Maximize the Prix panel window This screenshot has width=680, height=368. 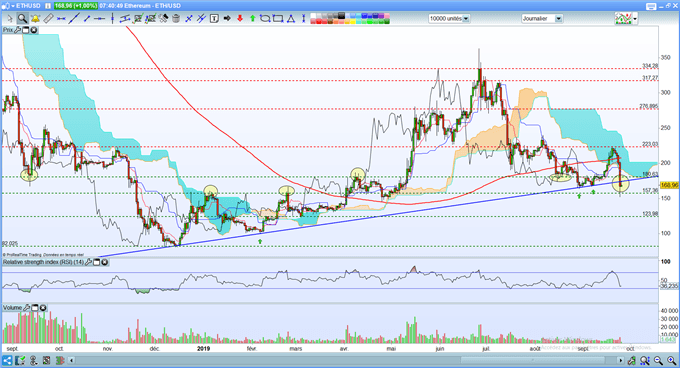point(26,30)
